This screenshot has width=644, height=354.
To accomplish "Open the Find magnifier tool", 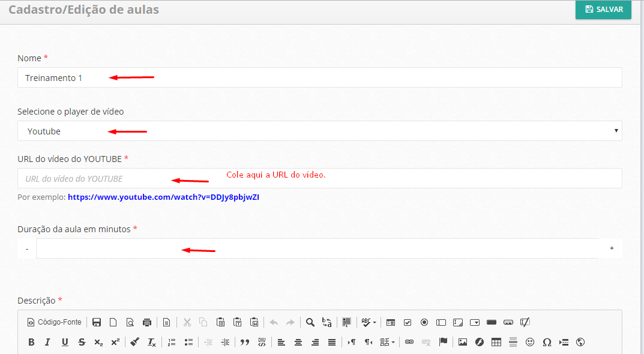I will pyautogui.click(x=310, y=322).
